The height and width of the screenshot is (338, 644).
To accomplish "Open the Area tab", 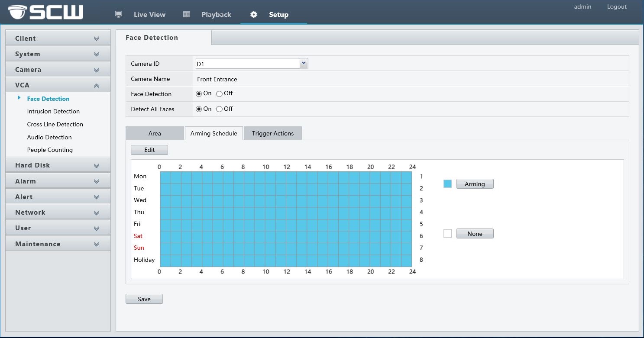I will click(x=154, y=133).
